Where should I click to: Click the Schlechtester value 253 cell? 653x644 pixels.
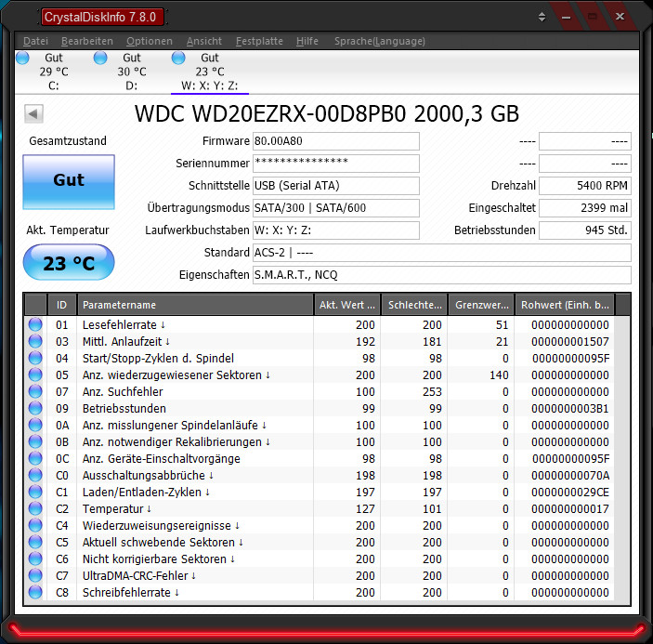click(432, 391)
